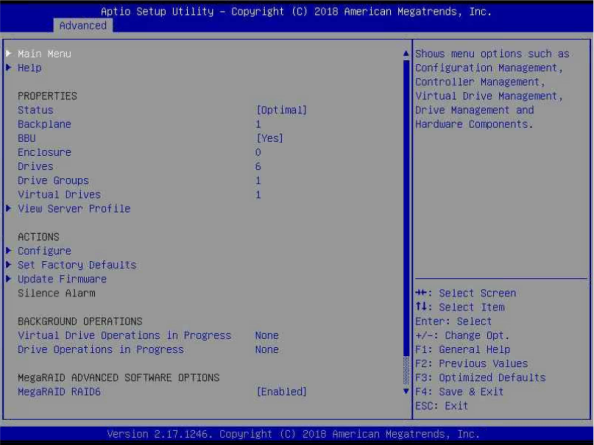
Task: Click the Select Screen arrows hint
Action: [x=466, y=293]
